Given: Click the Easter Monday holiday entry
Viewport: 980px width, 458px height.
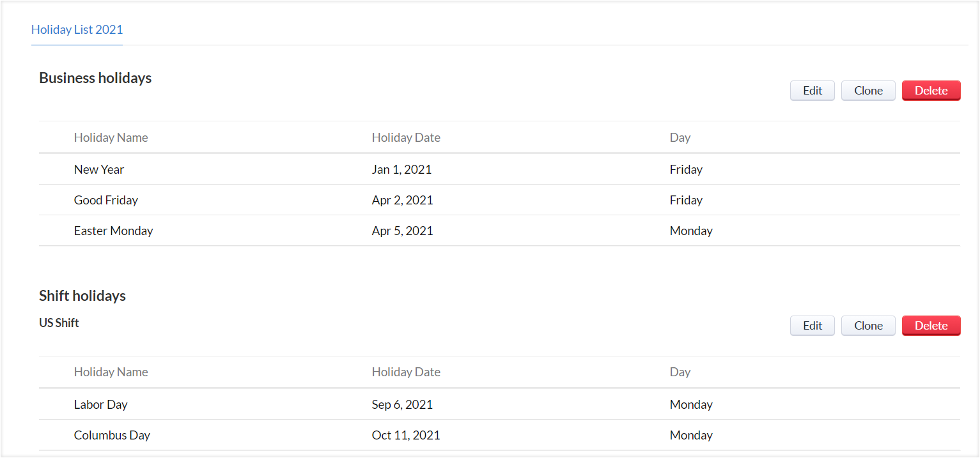Looking at the screenshot, I should 113,231.
